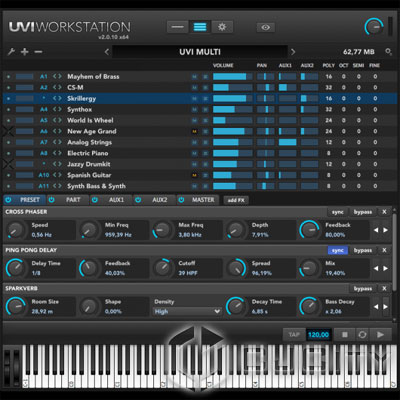Bypass the Sparkverb effect

click(x=363, y=289)
